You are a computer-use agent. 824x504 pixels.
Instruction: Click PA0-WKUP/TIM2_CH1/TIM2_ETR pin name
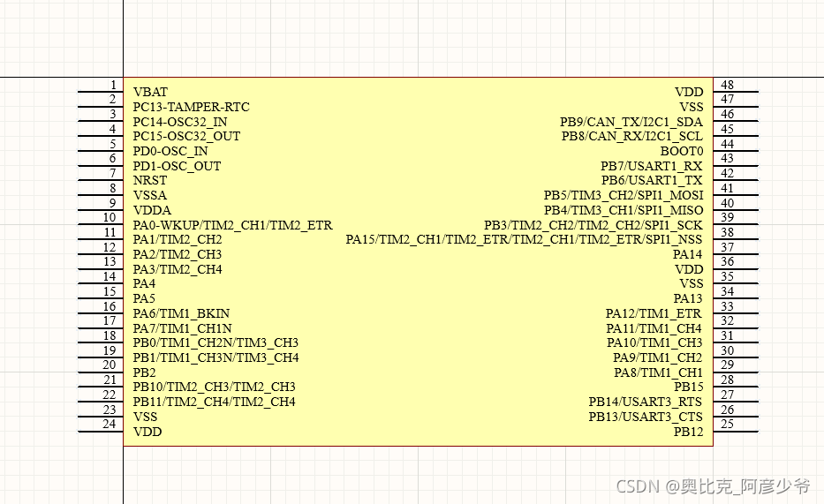point(233,225)
